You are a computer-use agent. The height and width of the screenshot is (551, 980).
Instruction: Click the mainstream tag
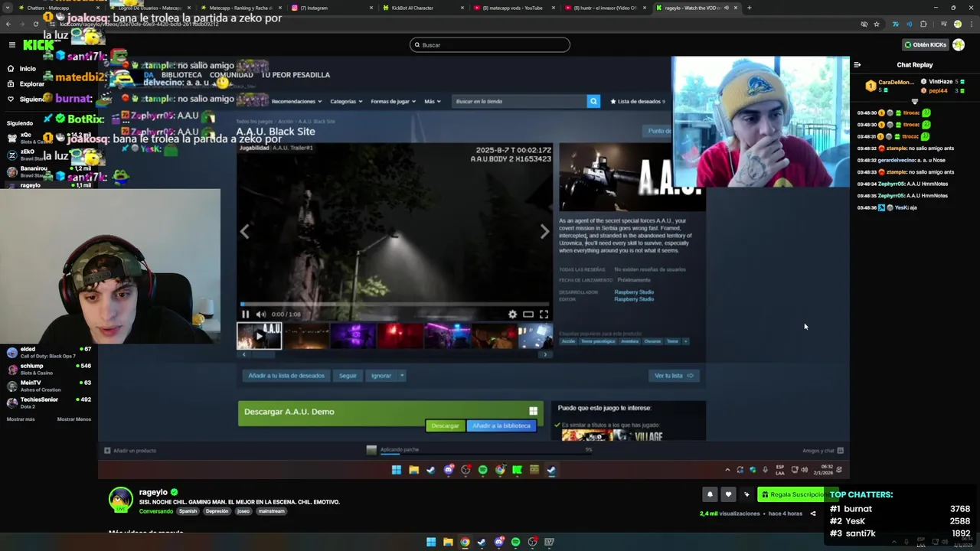click(271, 511)
